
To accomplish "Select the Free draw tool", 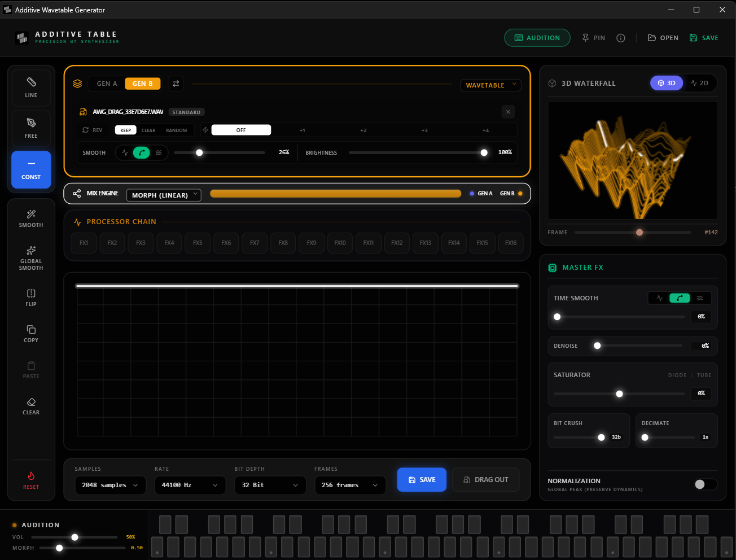I will (31, 128).
